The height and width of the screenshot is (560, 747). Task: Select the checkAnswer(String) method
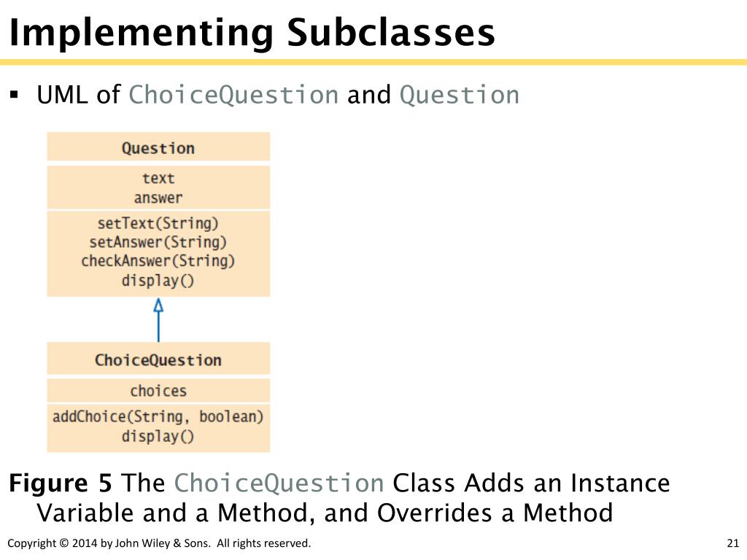pyautogui.click(x=158, y=261)
